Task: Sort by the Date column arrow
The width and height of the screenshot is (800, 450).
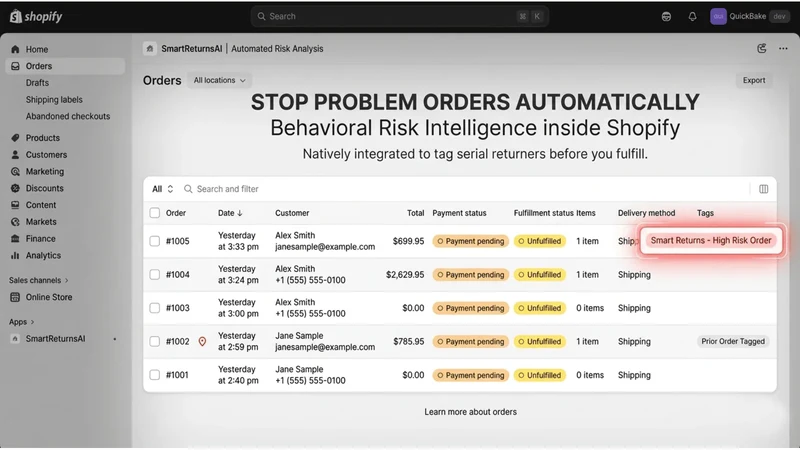Action: coord(240,213)
